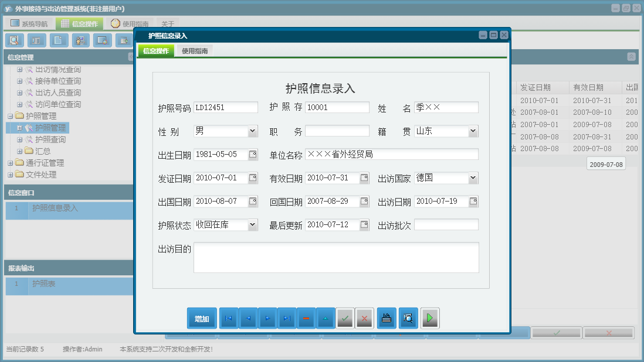644x362 pixels.
Task: Click the 2010-07-31 cell in background table
Action: coord(592,100)
